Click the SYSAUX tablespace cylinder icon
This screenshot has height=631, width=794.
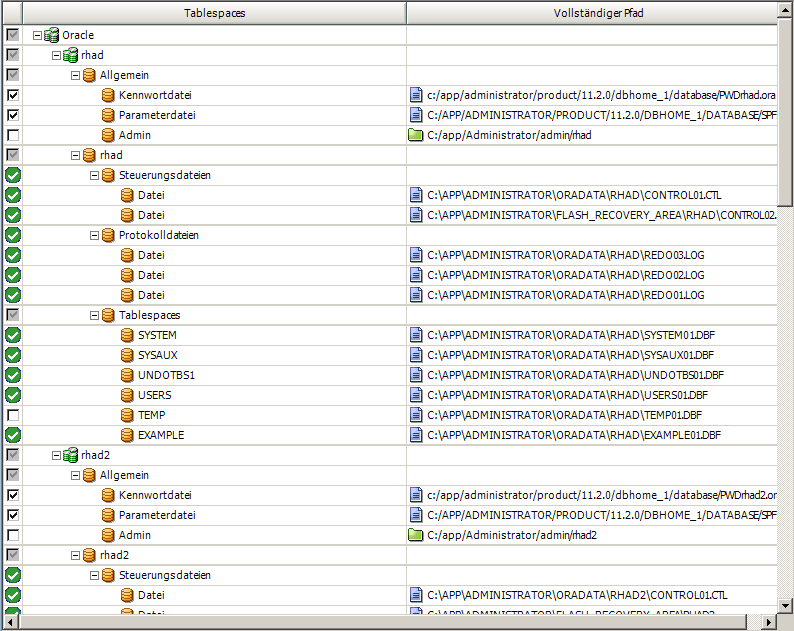(x=127, y=355)
